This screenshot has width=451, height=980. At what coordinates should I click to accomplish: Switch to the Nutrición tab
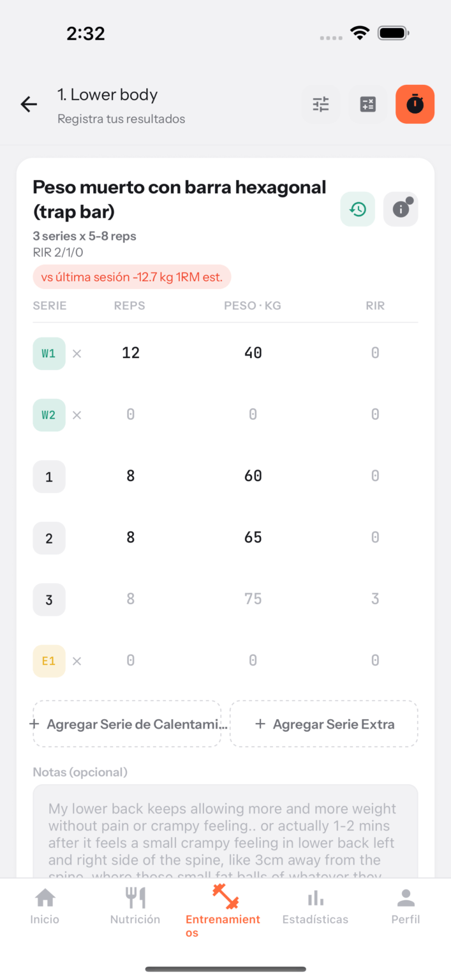click(135, 906)
